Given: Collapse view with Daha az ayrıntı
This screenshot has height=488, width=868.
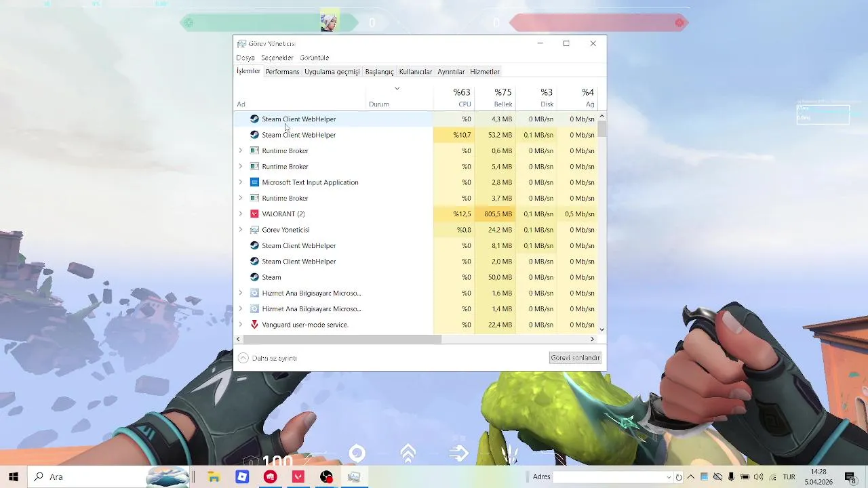Looking at the screenshot, I should pos(268,358).
